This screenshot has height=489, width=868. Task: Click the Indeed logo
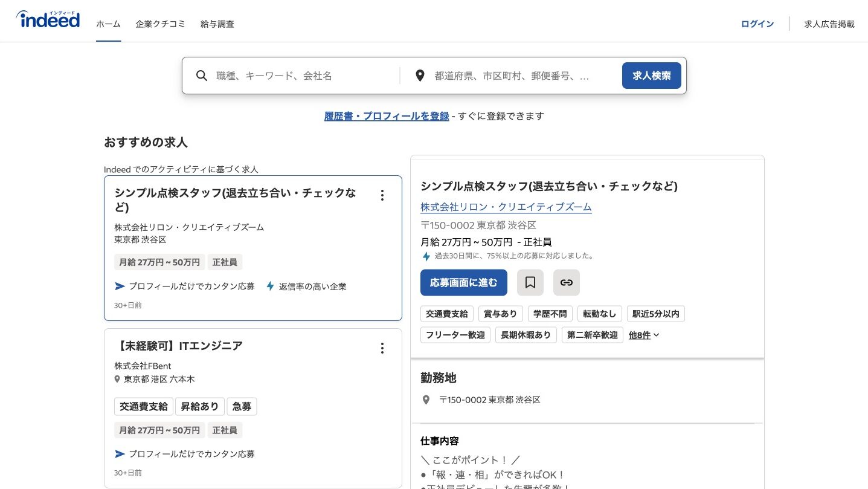tap(48, 19)
